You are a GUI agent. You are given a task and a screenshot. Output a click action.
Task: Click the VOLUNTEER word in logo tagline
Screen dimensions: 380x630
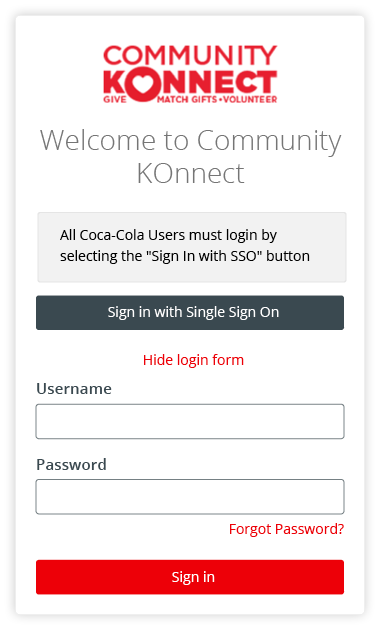[x=250, y=99]
